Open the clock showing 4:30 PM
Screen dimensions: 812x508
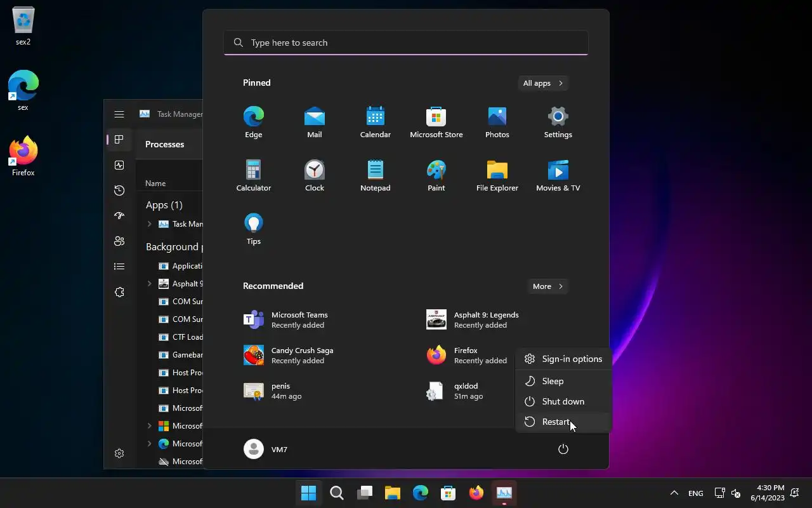768,493
